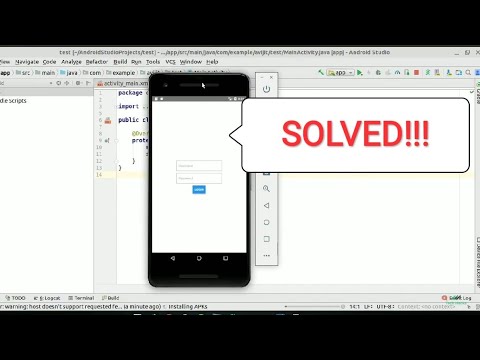480x360 pixels.
Task: Open the Project panel settings gear
Action: coord(78,83)
